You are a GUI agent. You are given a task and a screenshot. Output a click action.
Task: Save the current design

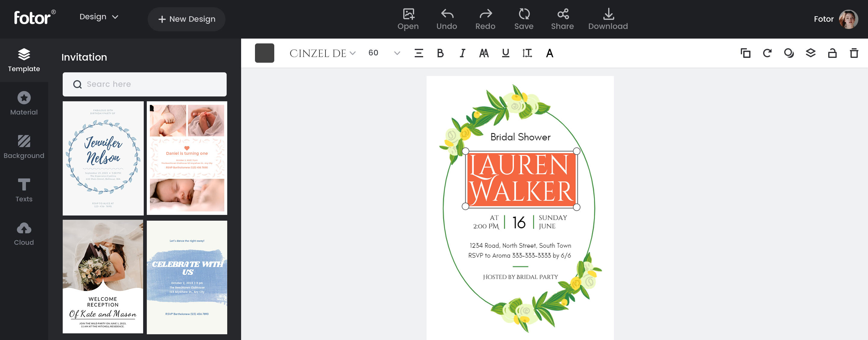[x=524, y=19]
